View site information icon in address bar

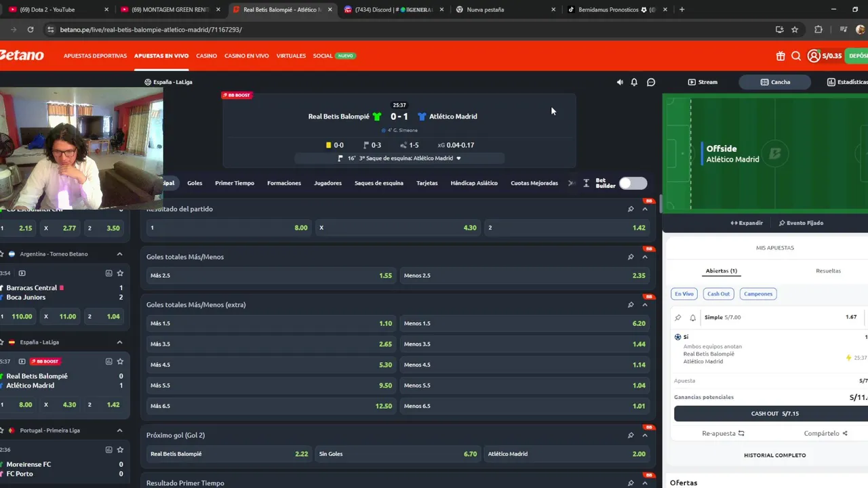point(50,30)
